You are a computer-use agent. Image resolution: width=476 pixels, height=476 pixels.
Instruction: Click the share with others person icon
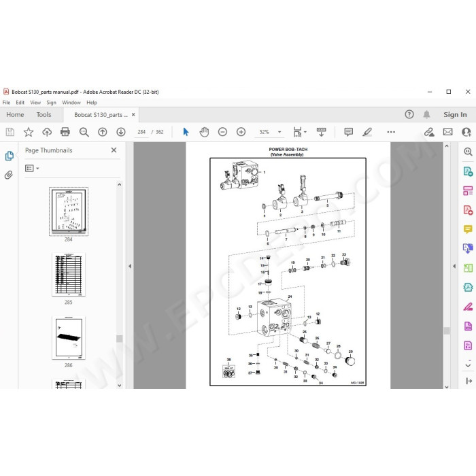coord(466,132)
